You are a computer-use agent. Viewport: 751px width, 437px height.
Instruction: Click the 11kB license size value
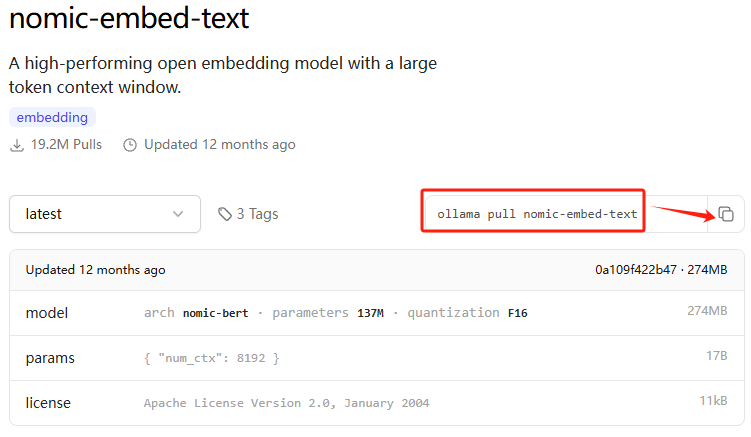click(712, 402)
